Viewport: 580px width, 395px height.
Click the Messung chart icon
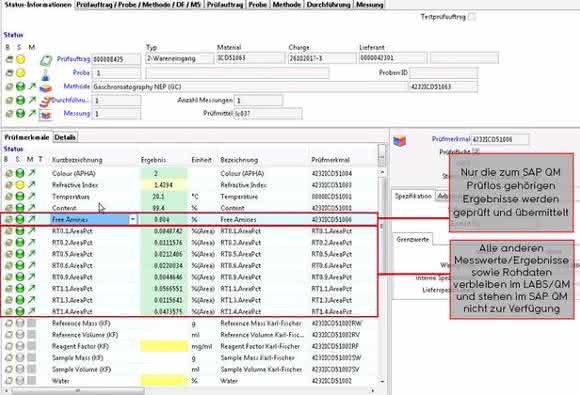click(45, 115)
